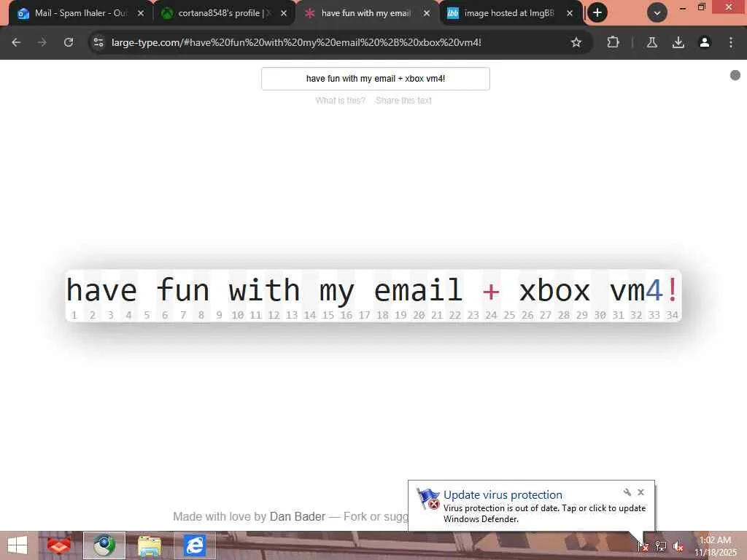The image size is (747, 560).
Task: Go forward to the next page
Action: (42, 42)
